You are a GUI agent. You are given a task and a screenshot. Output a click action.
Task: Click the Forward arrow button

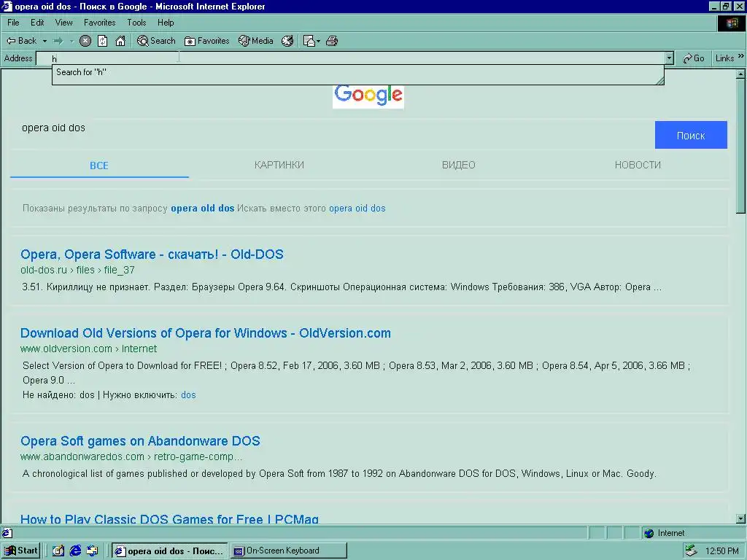pos(58,41)
